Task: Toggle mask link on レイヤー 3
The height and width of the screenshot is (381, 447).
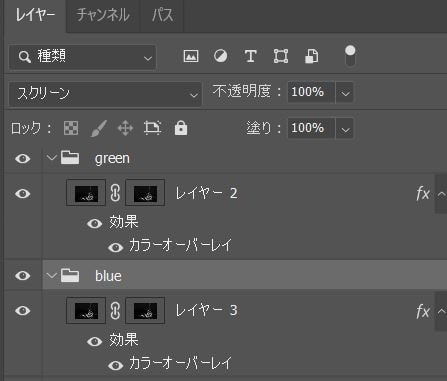Action: [x=115, y=311]
